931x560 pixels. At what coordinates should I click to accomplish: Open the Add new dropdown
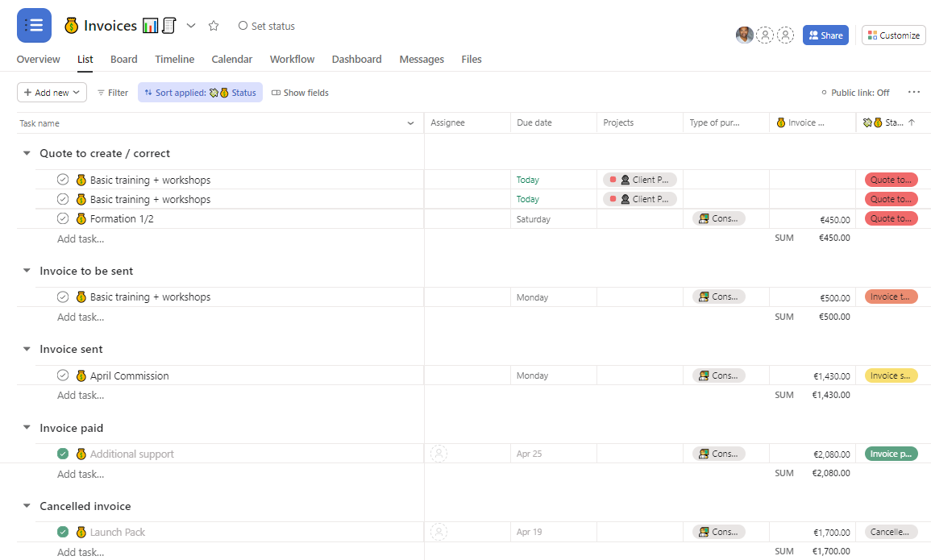tap(52, 93)
